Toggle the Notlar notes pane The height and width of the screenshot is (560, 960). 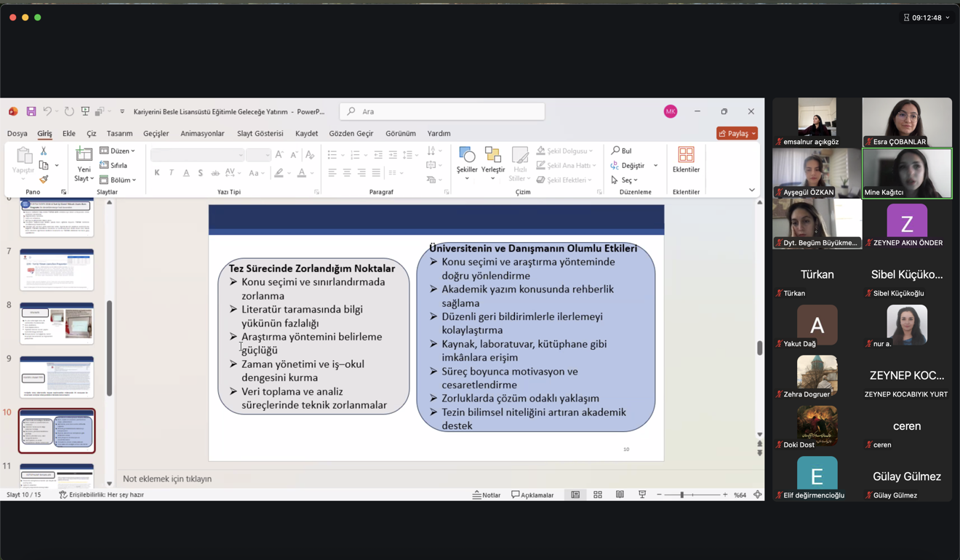487,495
